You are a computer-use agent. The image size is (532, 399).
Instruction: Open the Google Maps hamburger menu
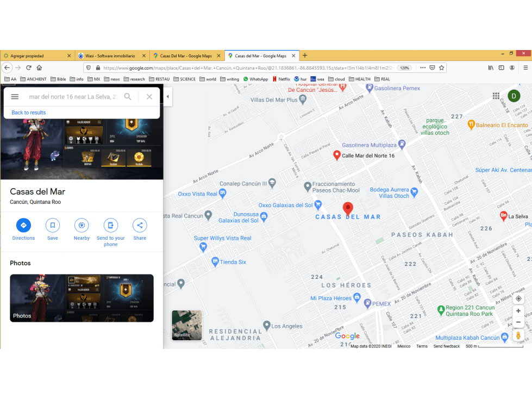(x=15, y=97)
